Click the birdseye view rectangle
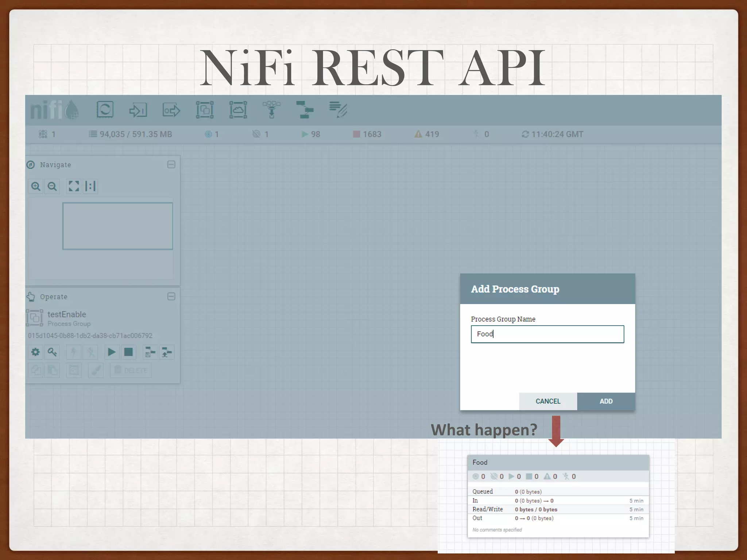Screen dimensions: 747x560 117,226
